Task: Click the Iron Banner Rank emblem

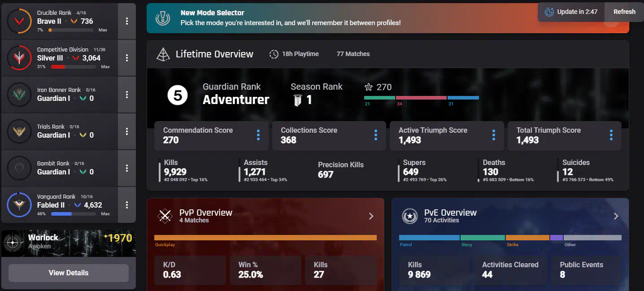Action: click(x=19, y=95)
